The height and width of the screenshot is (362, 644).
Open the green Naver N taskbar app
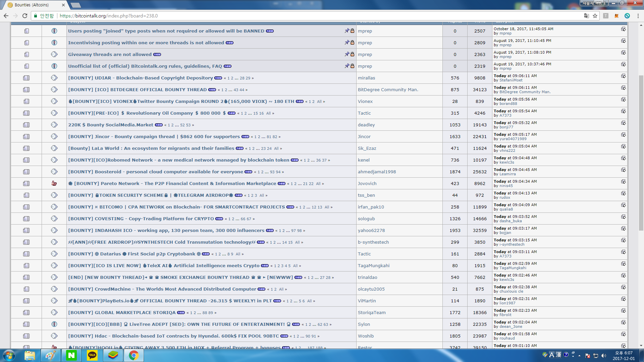71,355
